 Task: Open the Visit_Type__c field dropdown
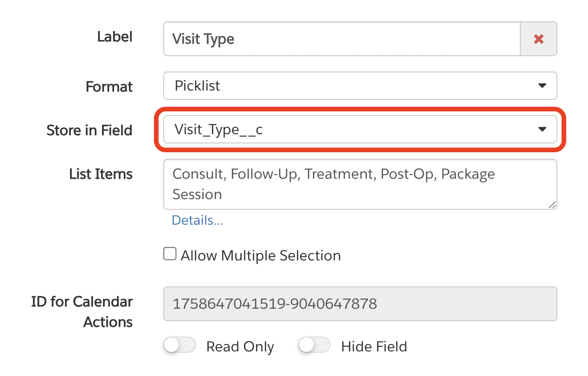[x=352, y=130]
